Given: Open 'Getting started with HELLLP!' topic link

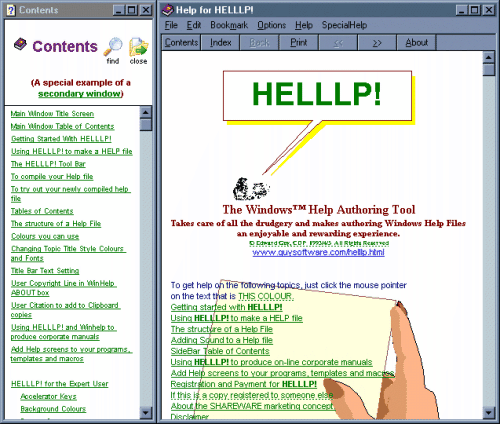Looking at the screenshot, I should pyautogui.click(x=226, y=307).
